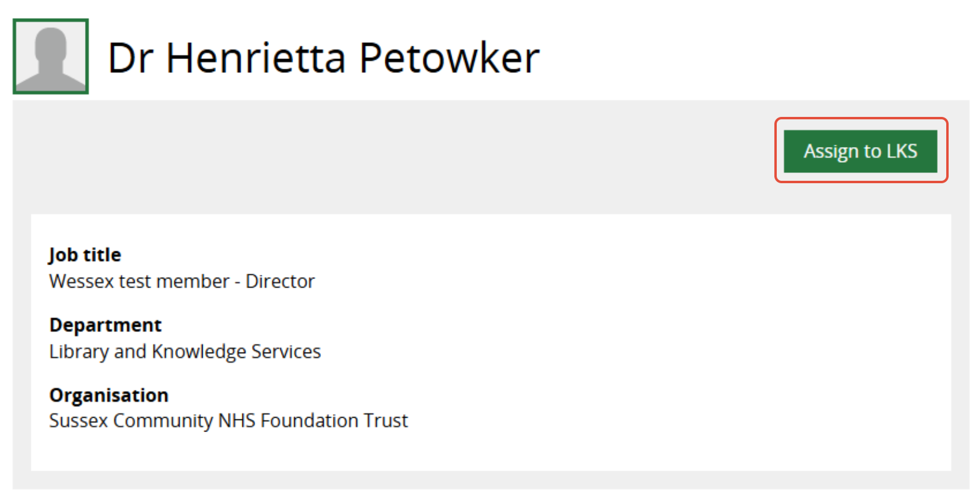980x502 pixels.
Task: Select the Dr Henrietta Petowker name heading
Action: (x=323, y=58)
